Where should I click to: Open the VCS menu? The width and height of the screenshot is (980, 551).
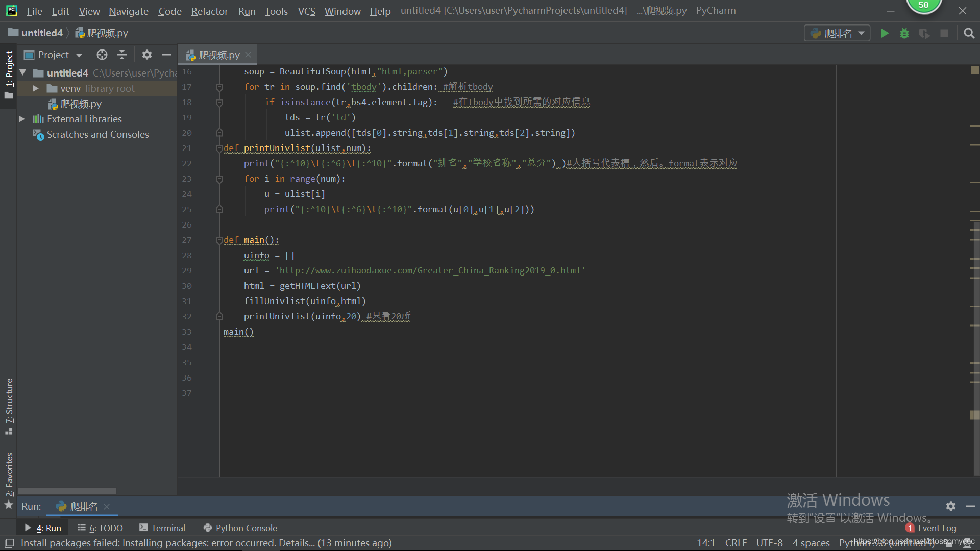[x=306, y=11]
